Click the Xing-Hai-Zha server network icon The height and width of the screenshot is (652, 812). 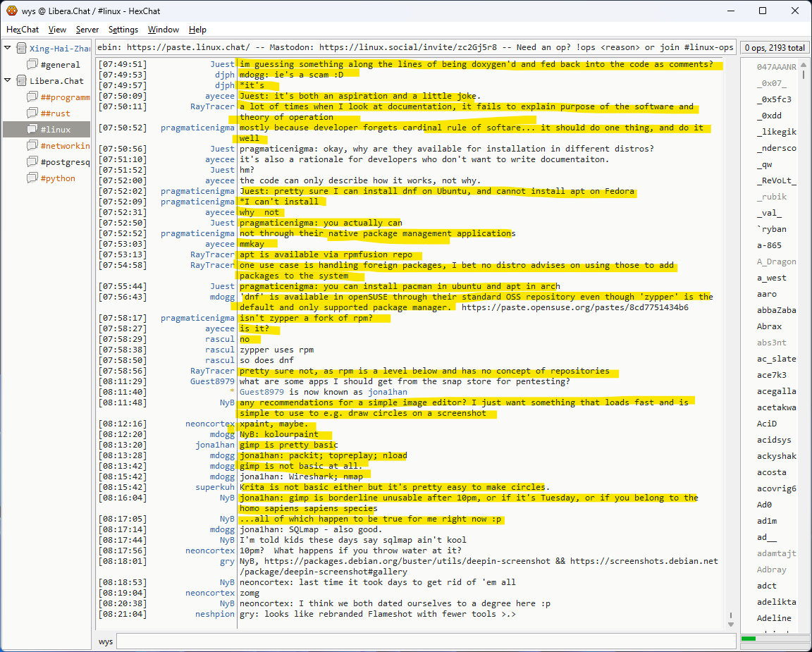click(x=21, y=49)
